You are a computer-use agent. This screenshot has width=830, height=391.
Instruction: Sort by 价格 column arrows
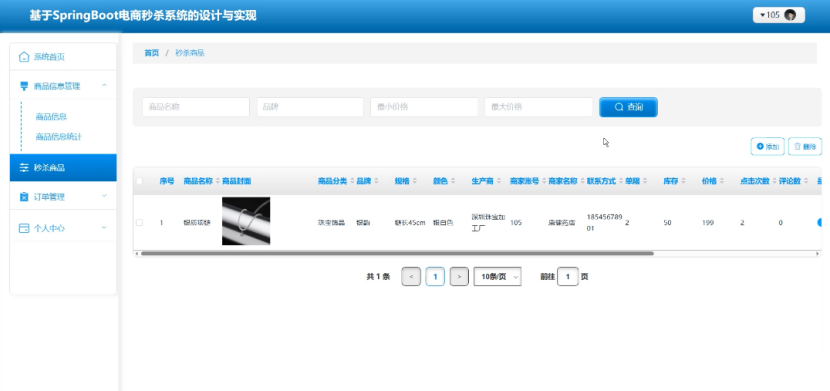721,181
